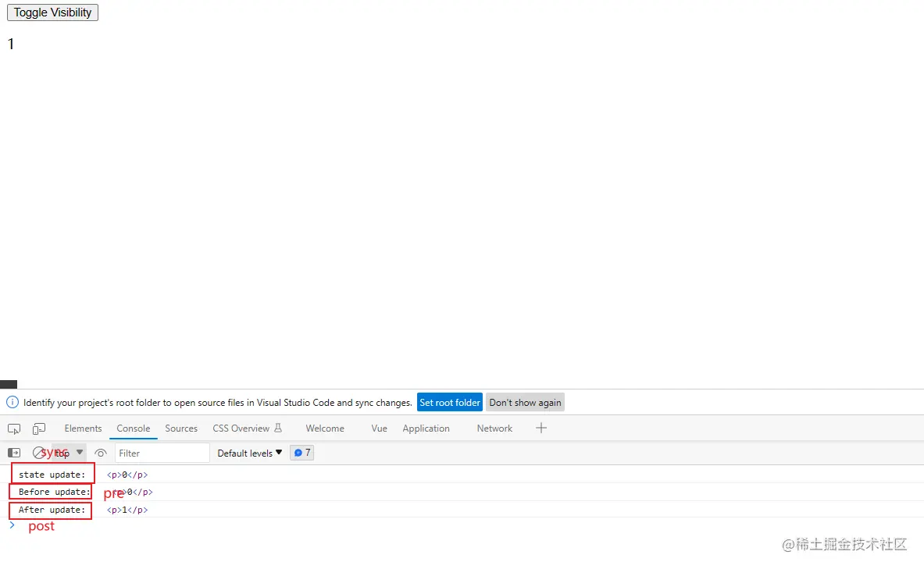Viewport: 924px width, 569px height.
Task: Switch to the Elements tab
Action: [83, 429]
